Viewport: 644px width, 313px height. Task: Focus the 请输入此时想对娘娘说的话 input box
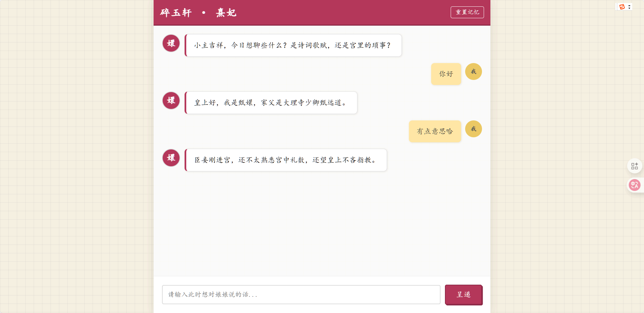point(301,294)
